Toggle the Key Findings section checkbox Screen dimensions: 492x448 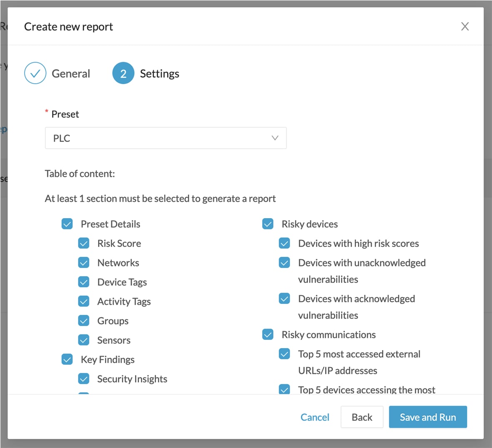coord(67,359)
